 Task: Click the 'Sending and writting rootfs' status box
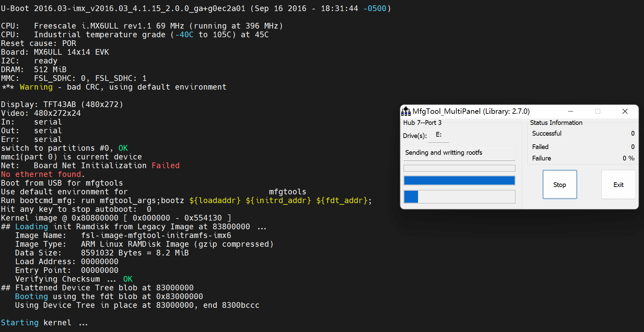(x=459, y=153)
